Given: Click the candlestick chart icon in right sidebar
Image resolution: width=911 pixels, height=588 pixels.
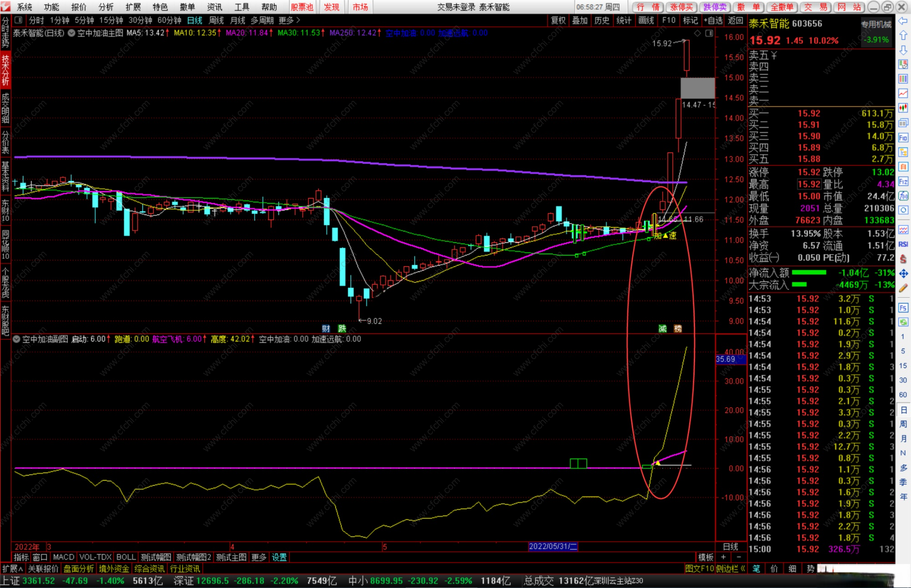Looking at the screenshot, I should [903, 108].
